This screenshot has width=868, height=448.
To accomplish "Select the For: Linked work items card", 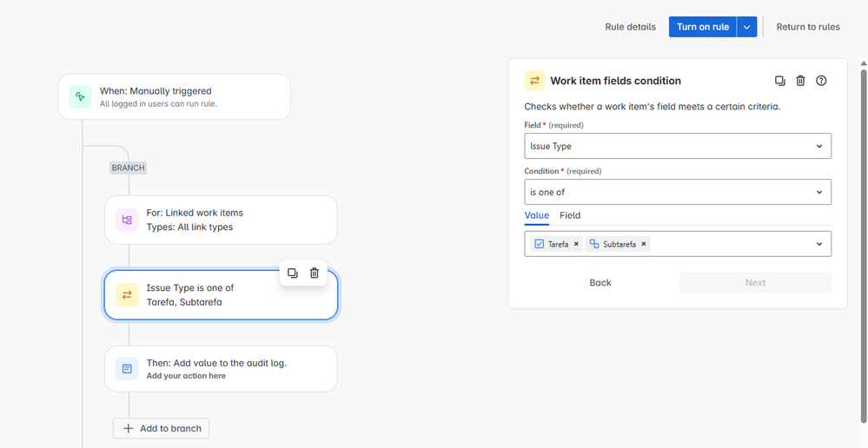I will point(221,221).
